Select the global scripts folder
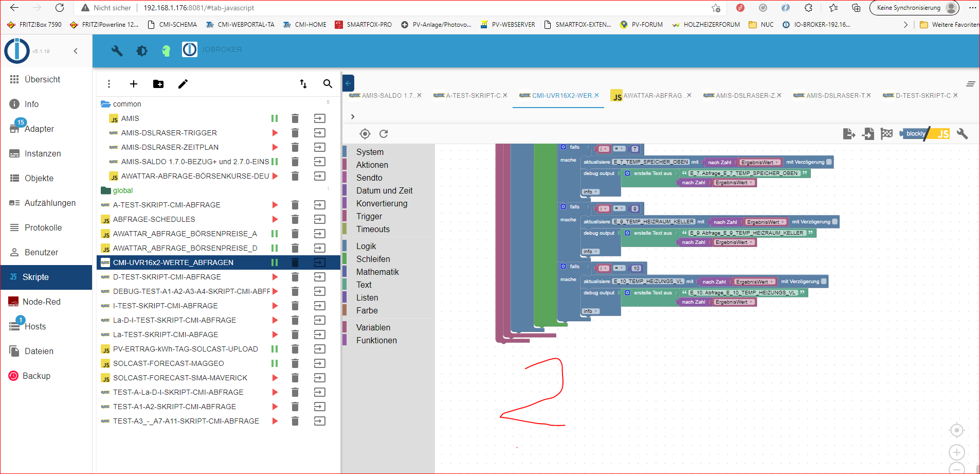Screen dimensions: 980x474 122,190
